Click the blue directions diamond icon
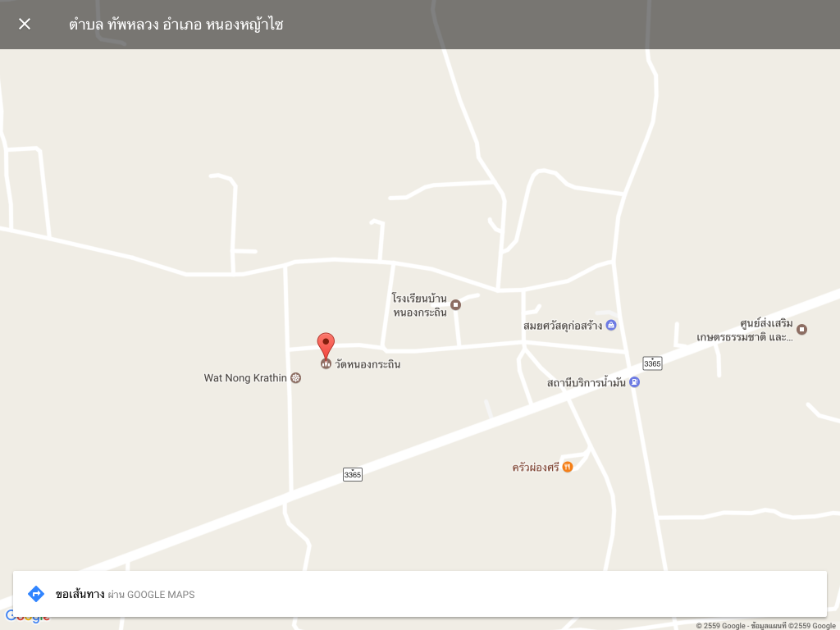Screen dimensions: 840x630 coord(36,594)
